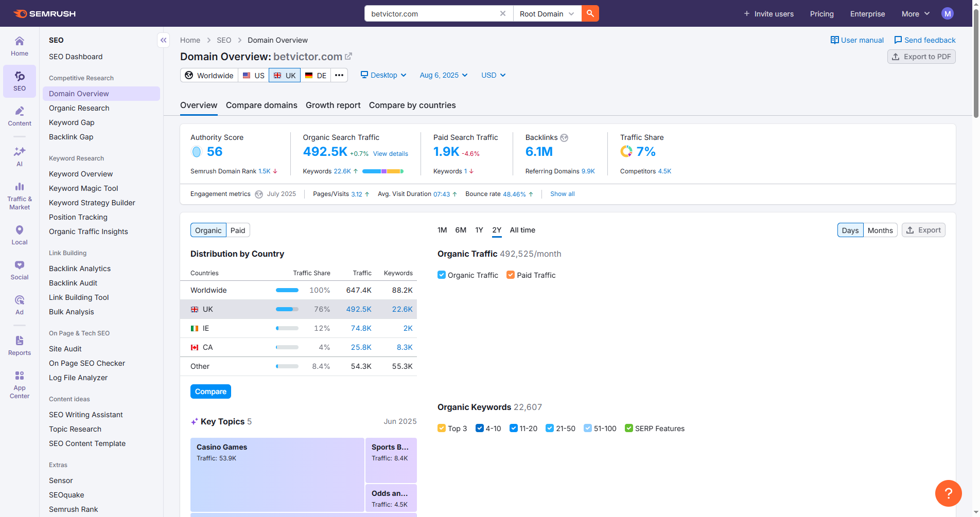
Task: Switch to Compare domains tab
Action: pyautogui.click(x=261, y=105)
